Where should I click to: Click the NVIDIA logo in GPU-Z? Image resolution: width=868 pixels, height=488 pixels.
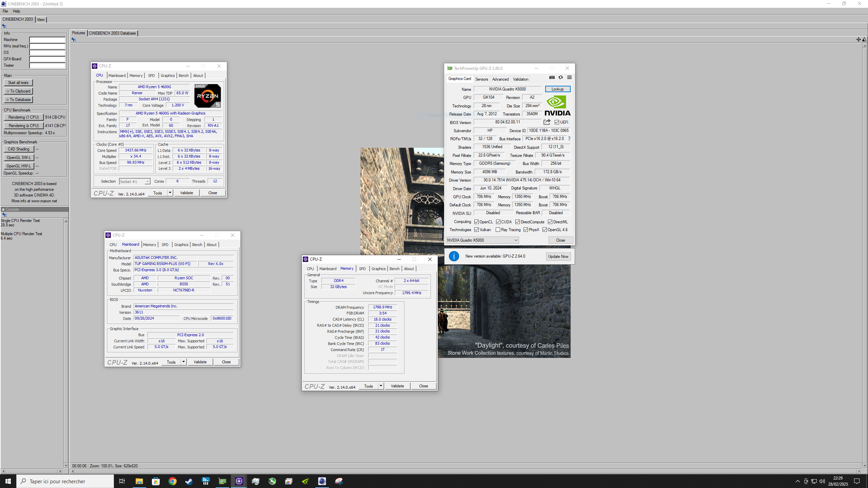[x=557, y=106]
